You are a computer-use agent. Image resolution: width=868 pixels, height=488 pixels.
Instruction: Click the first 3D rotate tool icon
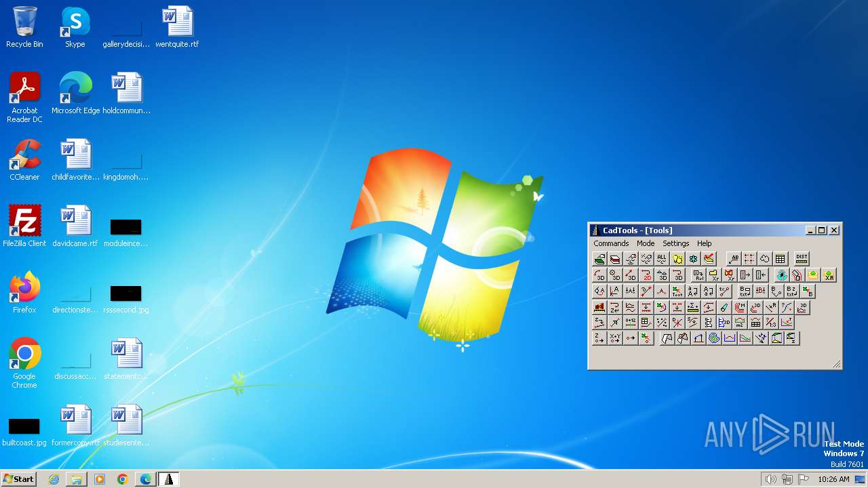[x=599, y=275]
